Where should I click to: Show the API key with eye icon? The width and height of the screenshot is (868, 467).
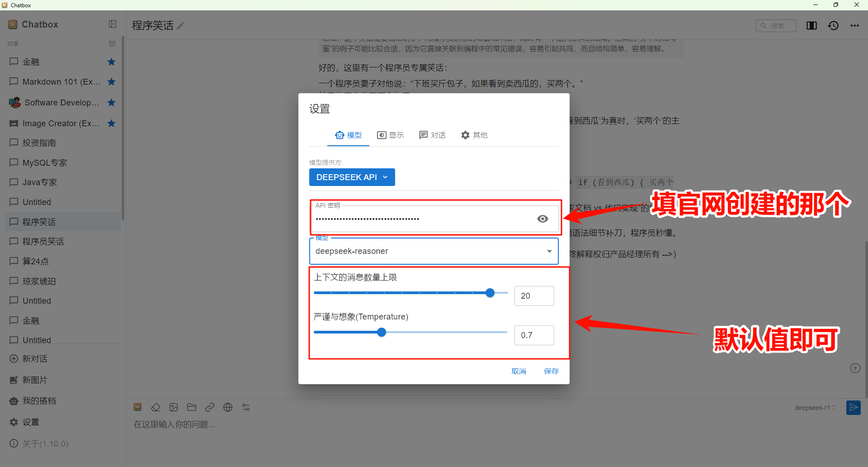click(x=542, y=219)
